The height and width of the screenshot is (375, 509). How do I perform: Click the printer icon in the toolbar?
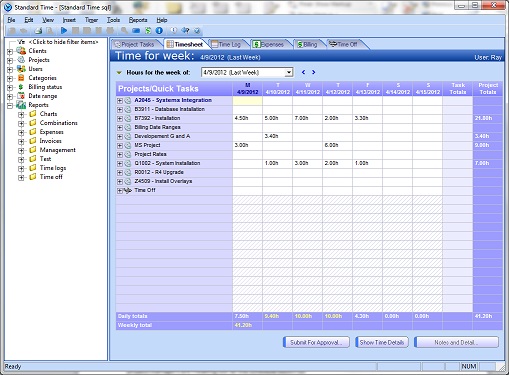click(38, 31)
